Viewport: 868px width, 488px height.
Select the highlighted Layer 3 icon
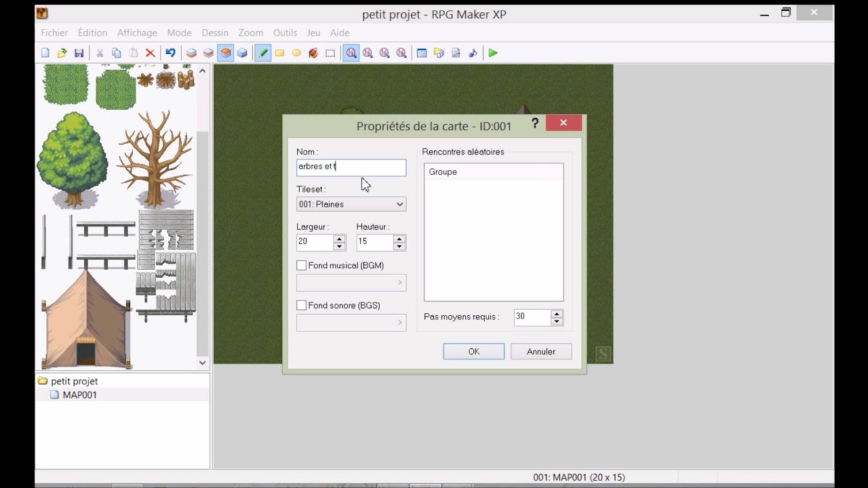225,53
